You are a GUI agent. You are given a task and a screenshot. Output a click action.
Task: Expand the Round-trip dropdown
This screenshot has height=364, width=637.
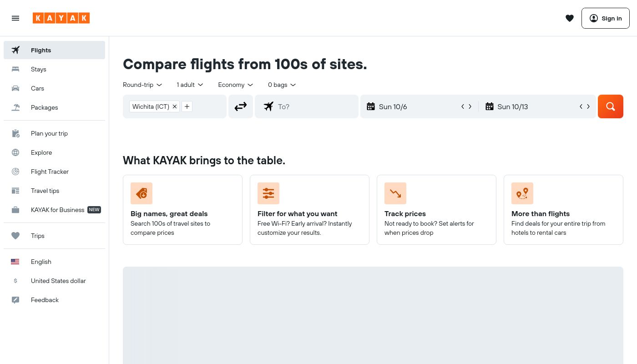coord(142,85)
